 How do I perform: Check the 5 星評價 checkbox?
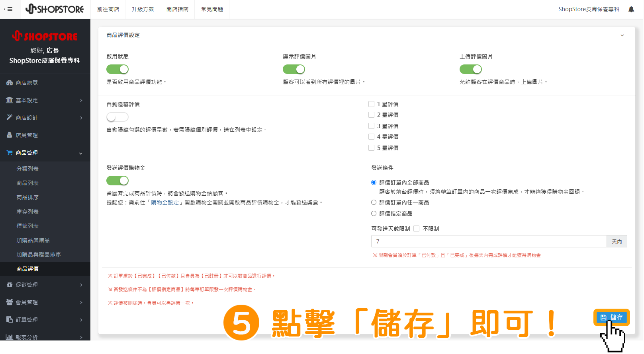click(371, 148)
